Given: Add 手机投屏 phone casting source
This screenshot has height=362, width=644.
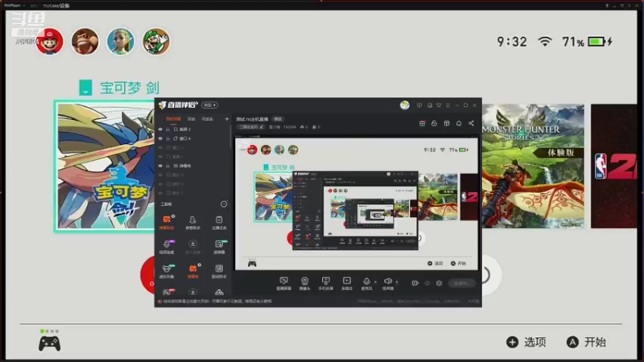Looking at the screenshot, I should point(326,283).
